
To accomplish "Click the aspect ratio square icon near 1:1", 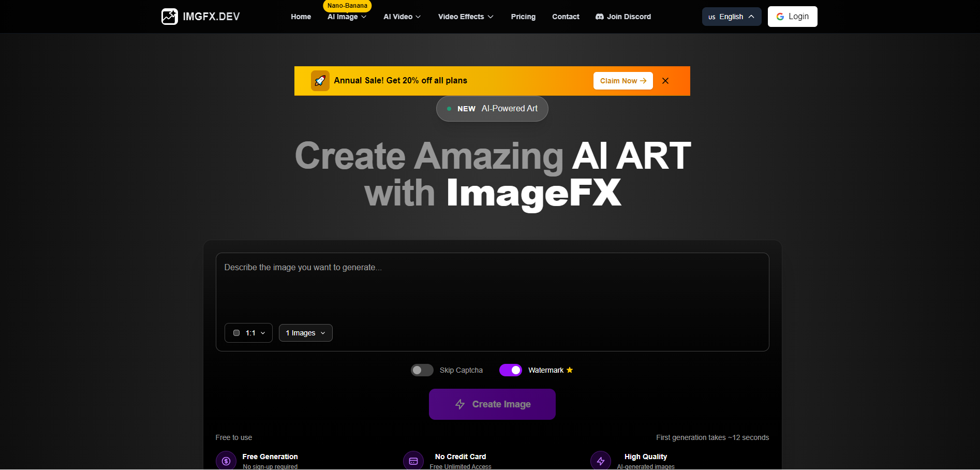I will coord(236,333).
